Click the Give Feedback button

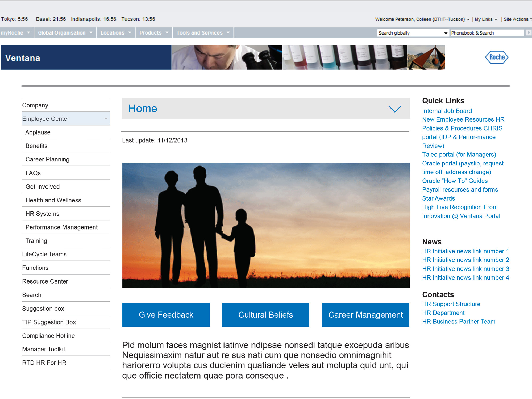point(166,314)
